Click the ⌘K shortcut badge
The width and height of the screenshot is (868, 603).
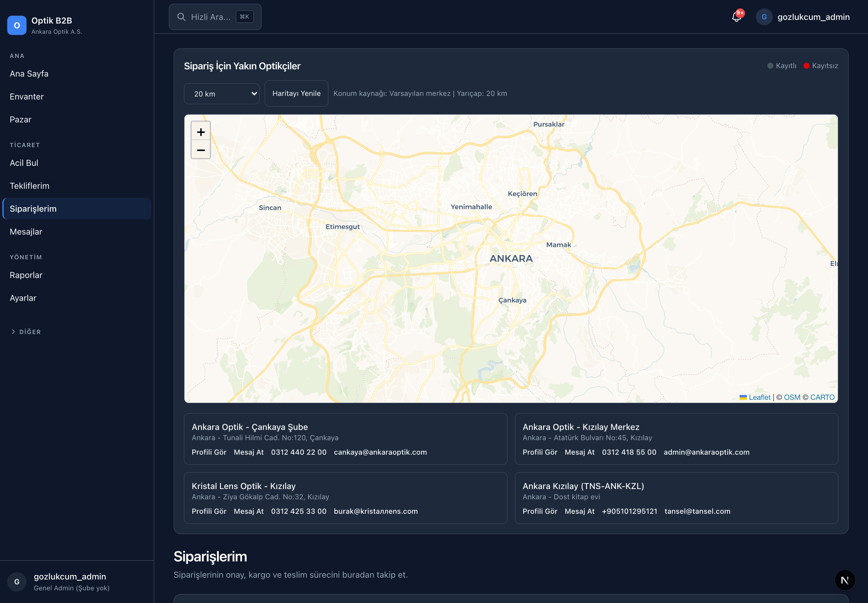244,17
